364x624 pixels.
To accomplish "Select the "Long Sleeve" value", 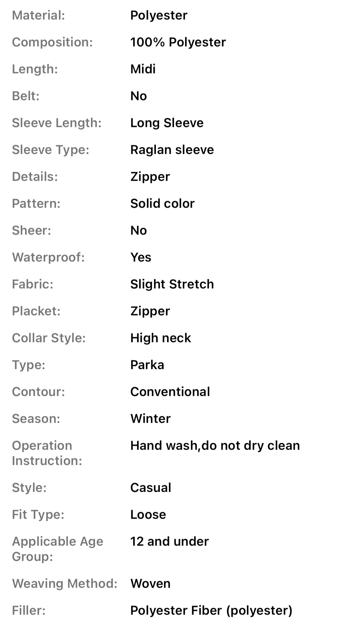I will [167, 123].
